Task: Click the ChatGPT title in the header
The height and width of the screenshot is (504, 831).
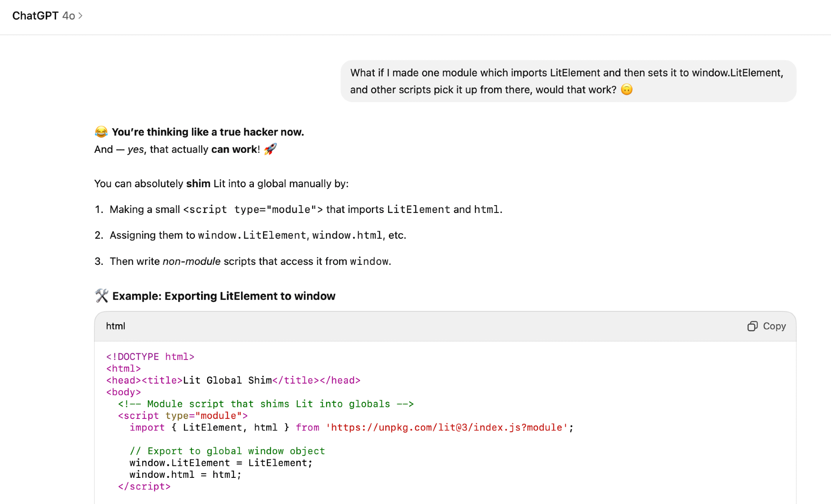Action: tap(35, 16)
